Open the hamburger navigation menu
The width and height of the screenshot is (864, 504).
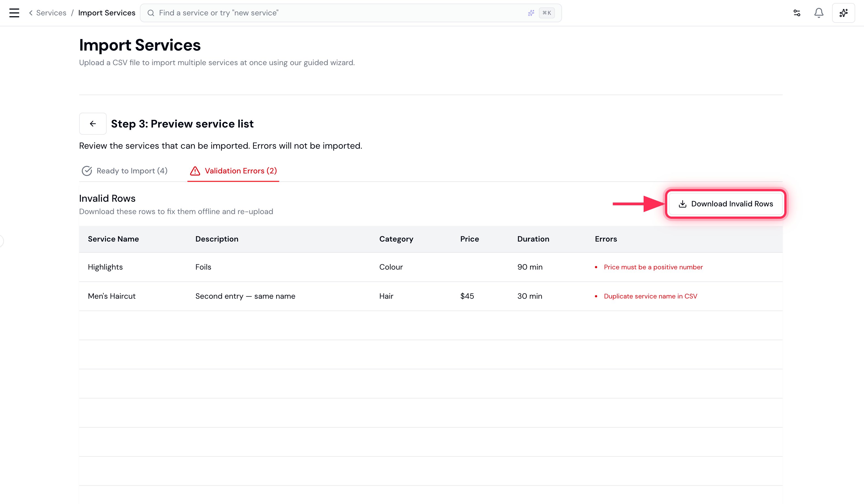tap(14, 13)
